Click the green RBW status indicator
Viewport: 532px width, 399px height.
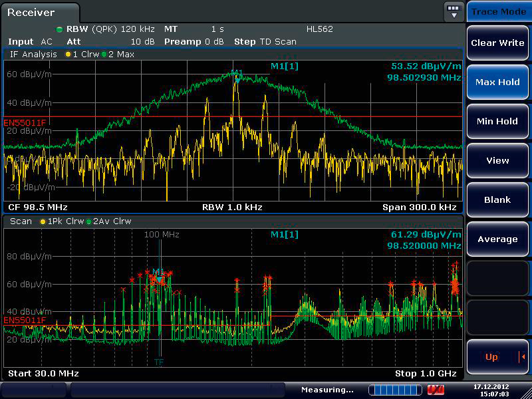click(x=60, y=29)
